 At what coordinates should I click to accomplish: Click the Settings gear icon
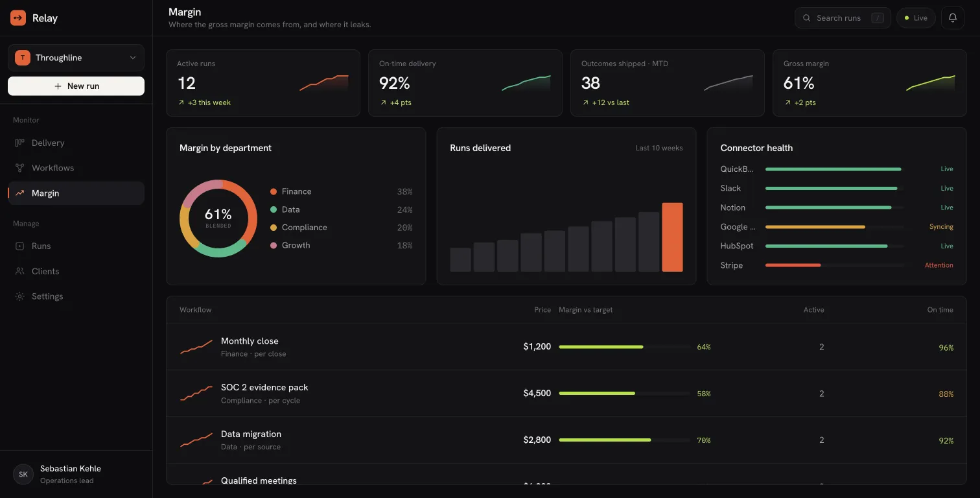19,296
